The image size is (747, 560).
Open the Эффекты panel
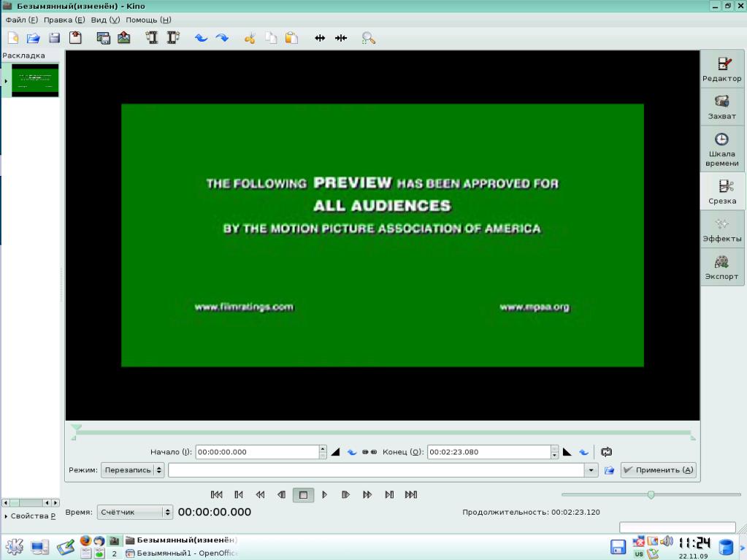pyautogui.click(x=721, y=229)
